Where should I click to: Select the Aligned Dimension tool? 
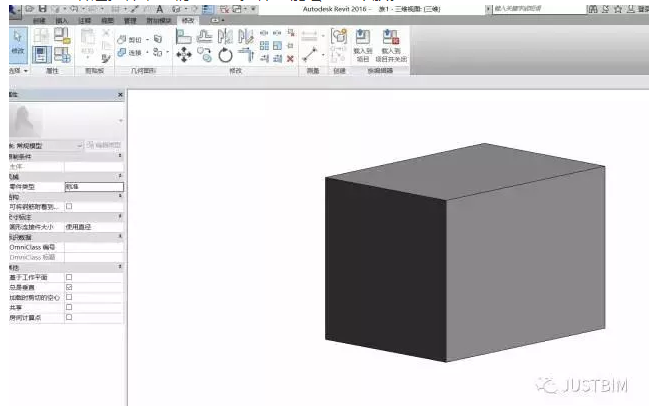(309, 36)
